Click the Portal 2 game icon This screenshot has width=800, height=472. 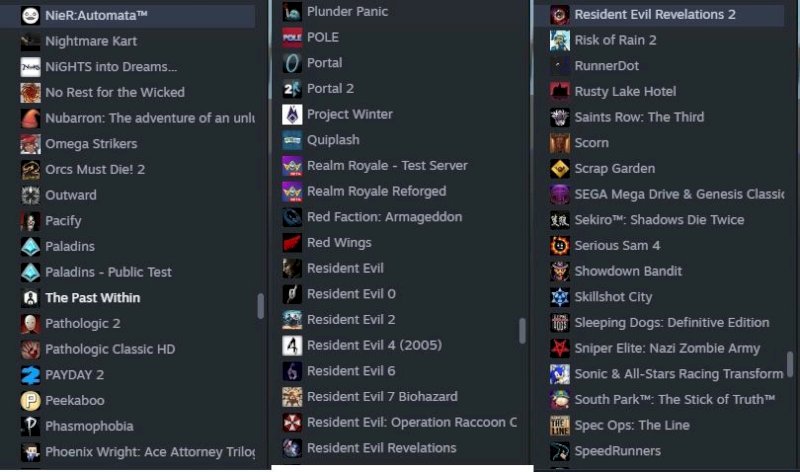pyautogui.click(x=292, y=89)
